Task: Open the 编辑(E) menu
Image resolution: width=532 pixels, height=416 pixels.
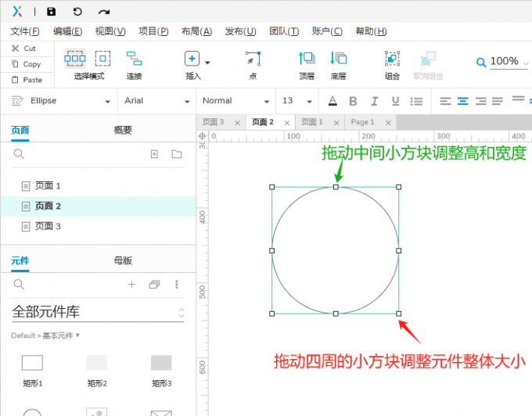Action: 67,31
